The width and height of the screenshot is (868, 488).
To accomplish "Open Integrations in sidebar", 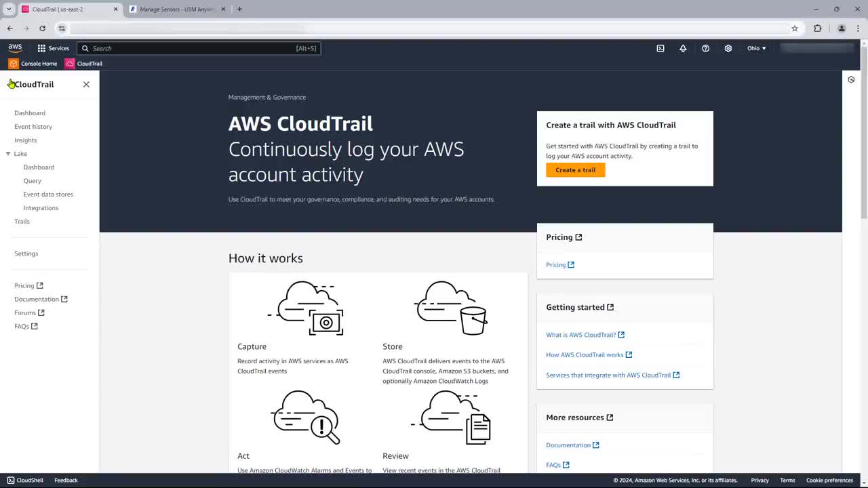I will tap(41, 208).
